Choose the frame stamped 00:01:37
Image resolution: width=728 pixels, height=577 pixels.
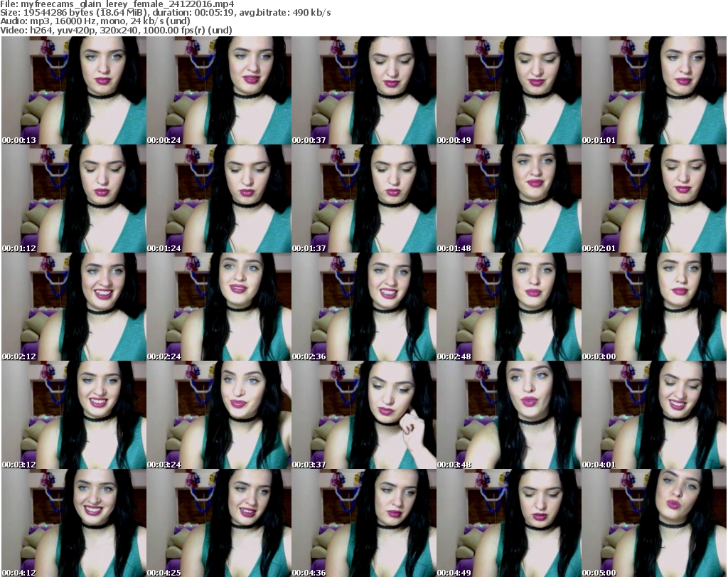pos(364,198)
